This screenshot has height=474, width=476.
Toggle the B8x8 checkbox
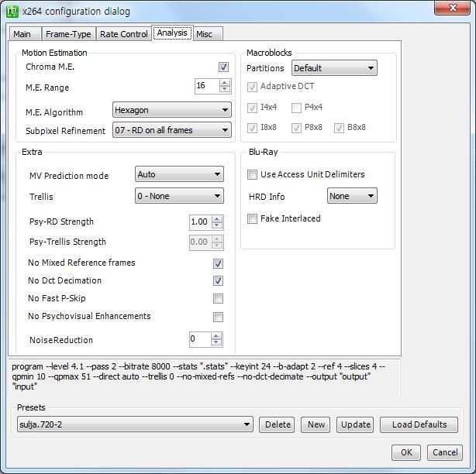pyautogui.click(x=339, y=128)
